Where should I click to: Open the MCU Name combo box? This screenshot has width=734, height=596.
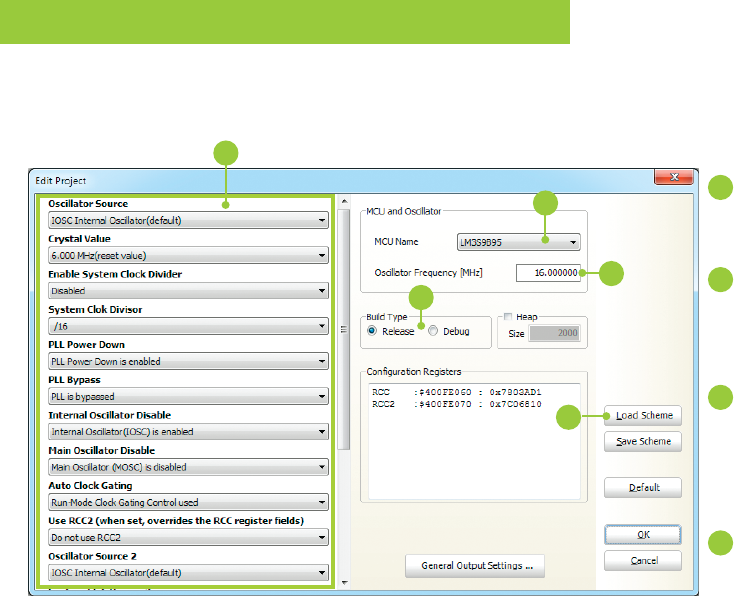(x=518, y=243)
